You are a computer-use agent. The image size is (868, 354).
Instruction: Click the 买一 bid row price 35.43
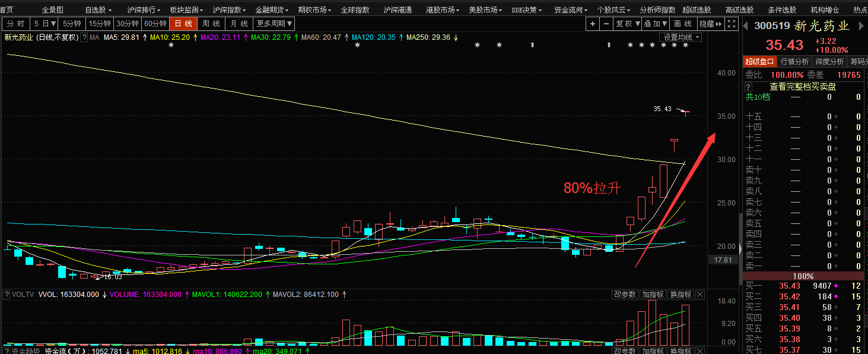790,286
